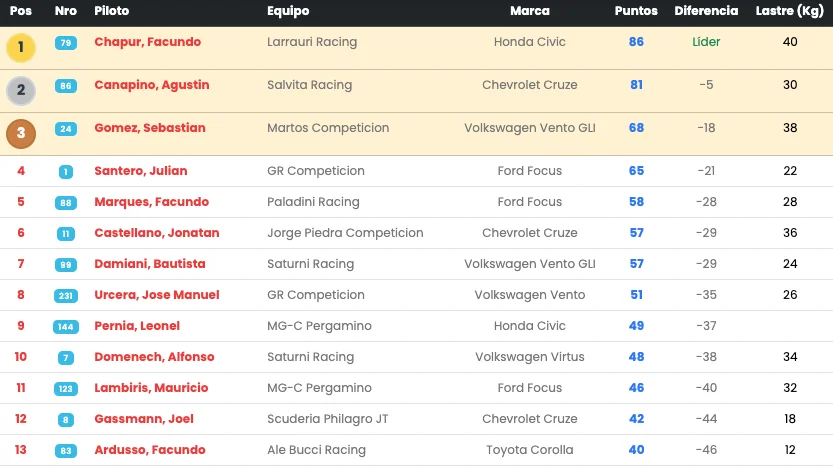Click the Marca column header
Image resolution: width=833 pixels, height=470 pixels.
tap(530, 11)
